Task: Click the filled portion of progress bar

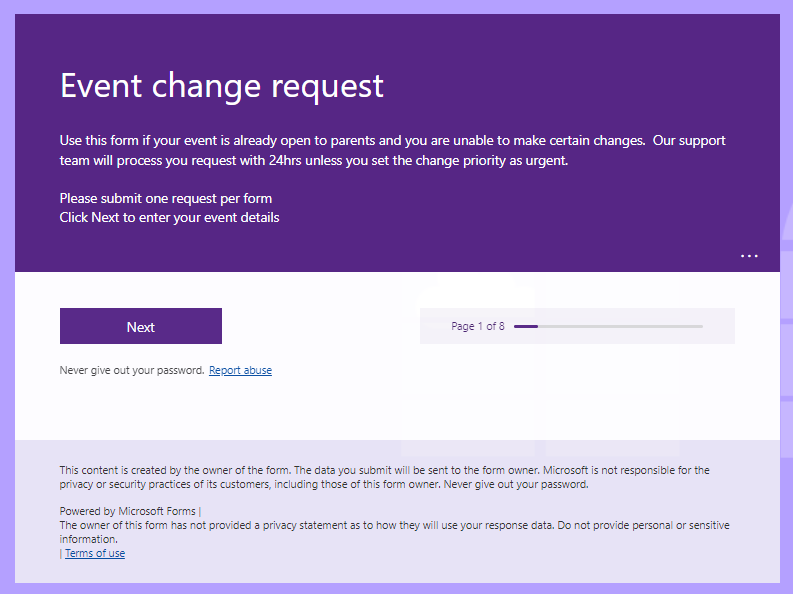Action: pos(525,327)
